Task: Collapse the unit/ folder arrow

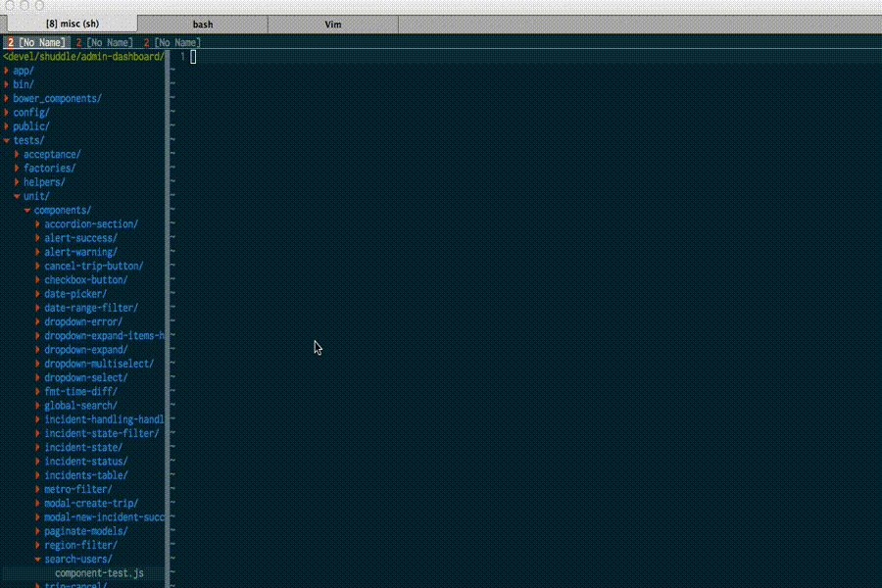Action: point(17,196)
